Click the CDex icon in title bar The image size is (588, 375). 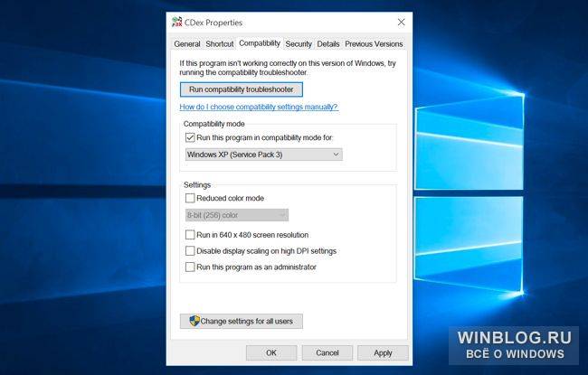click(176, 22)
